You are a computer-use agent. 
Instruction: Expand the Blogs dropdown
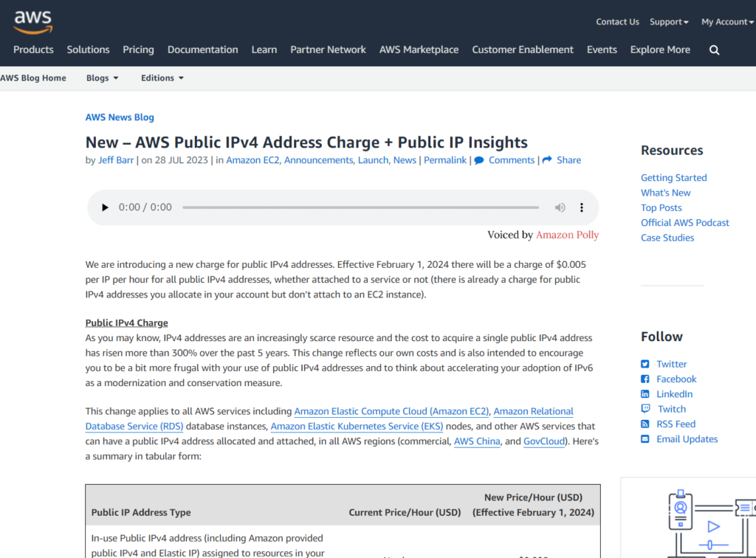pos(102,78)
